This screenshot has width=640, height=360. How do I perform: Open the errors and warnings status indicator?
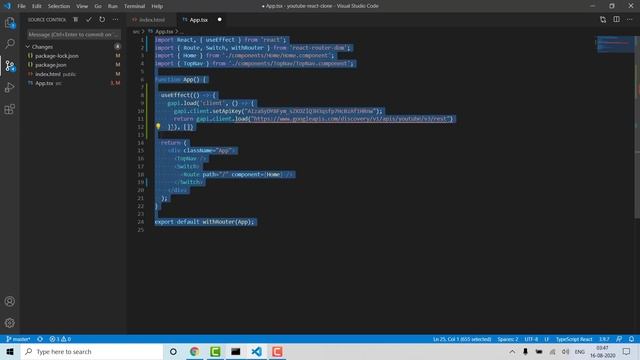(x=60, y=339)
